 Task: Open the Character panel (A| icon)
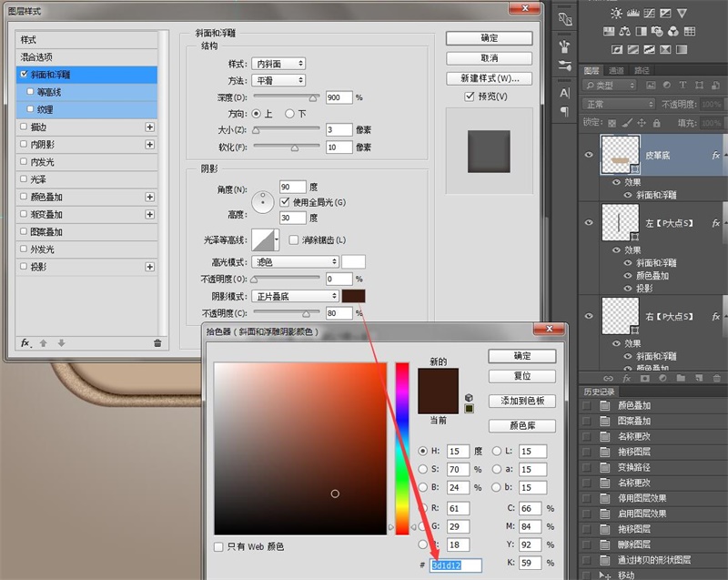click(564, 93)
